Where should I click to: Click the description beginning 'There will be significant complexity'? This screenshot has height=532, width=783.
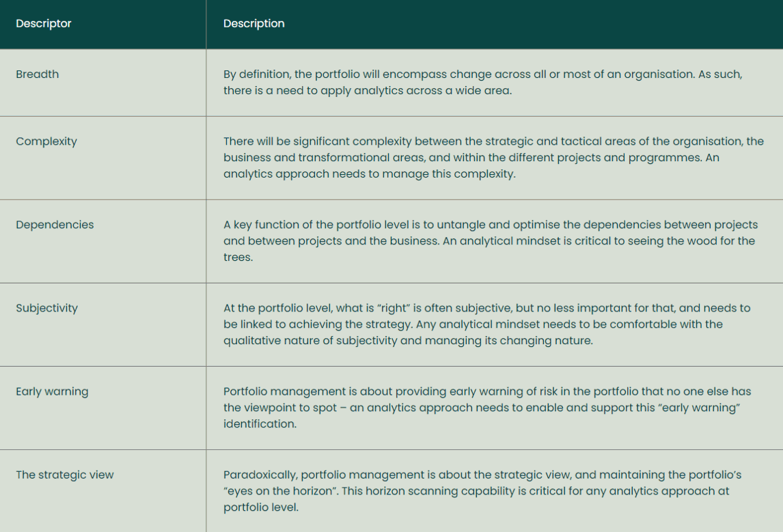point(493,157)
